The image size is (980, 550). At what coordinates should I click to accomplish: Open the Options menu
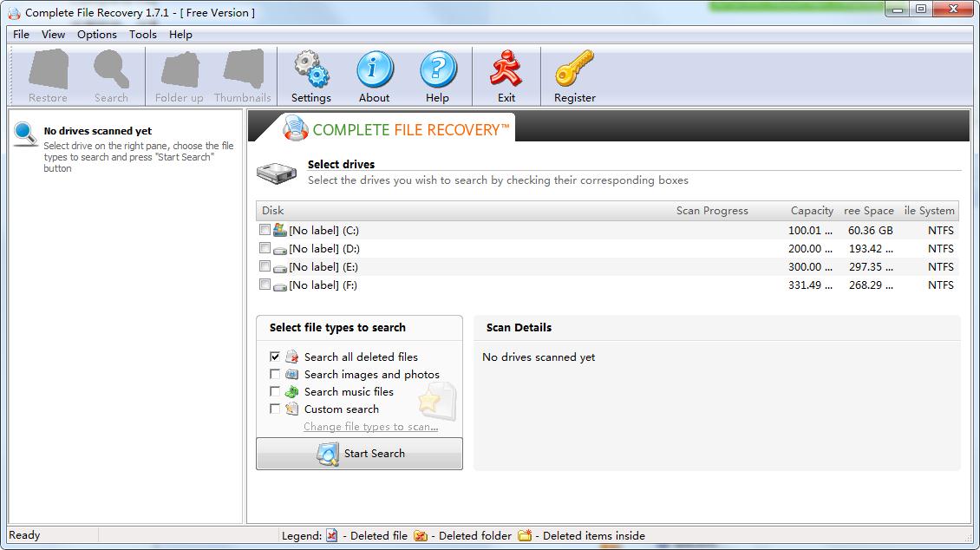click(97, 35)
